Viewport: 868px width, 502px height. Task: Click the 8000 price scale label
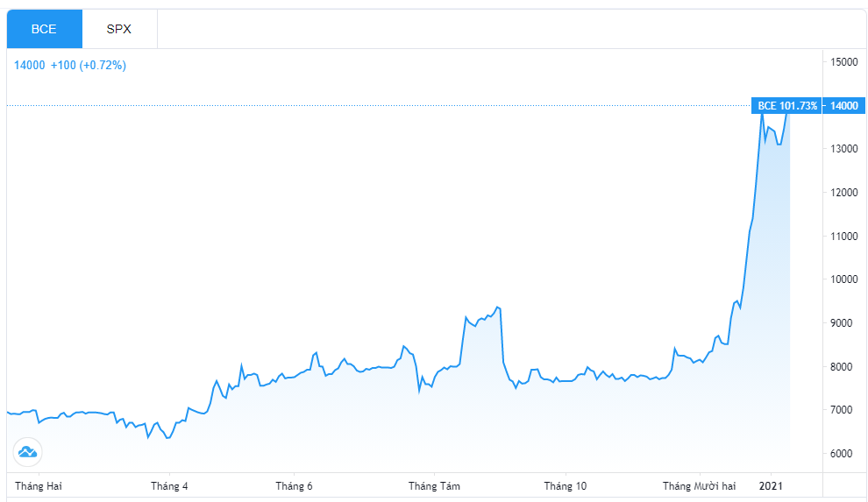(842, 366)
